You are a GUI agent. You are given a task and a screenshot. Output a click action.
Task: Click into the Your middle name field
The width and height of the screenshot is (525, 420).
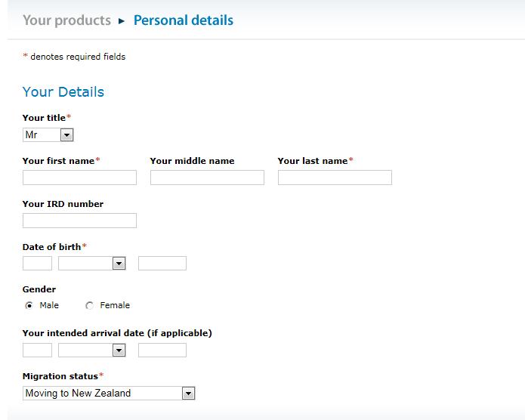click(x=207, y=178)
